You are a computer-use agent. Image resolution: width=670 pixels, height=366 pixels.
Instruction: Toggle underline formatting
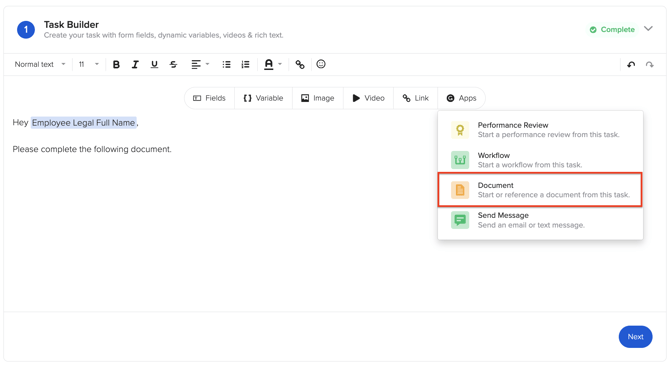[x=154, y=64]
